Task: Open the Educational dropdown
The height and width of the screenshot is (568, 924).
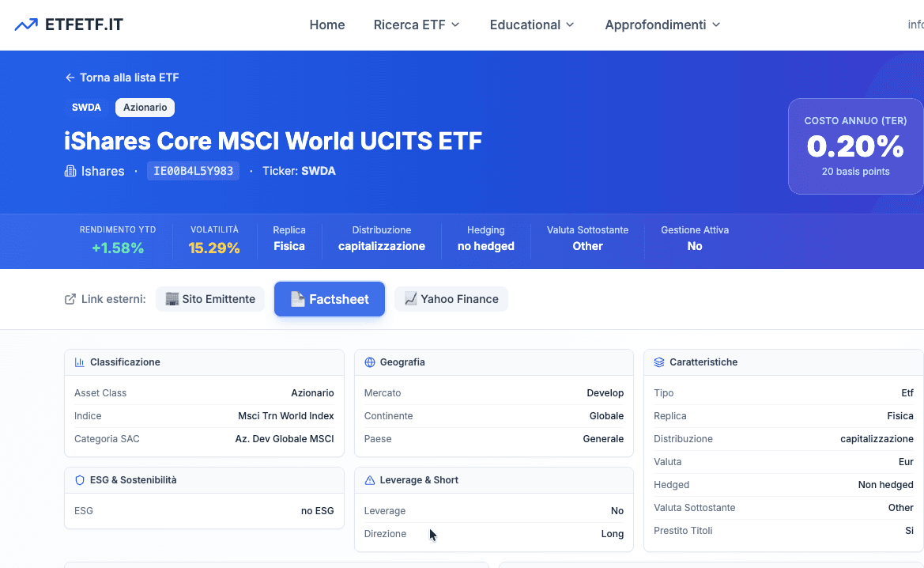Action: point(531,25)
